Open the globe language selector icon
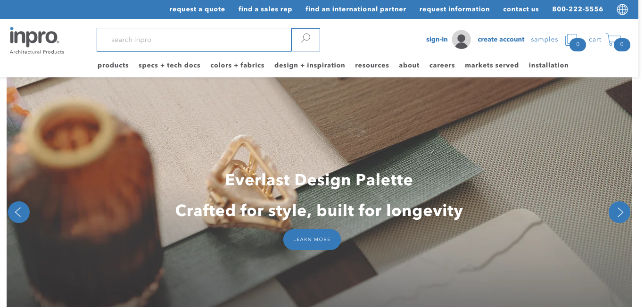The height and width of the screenshot is (307, 644). tap(622, 9)
